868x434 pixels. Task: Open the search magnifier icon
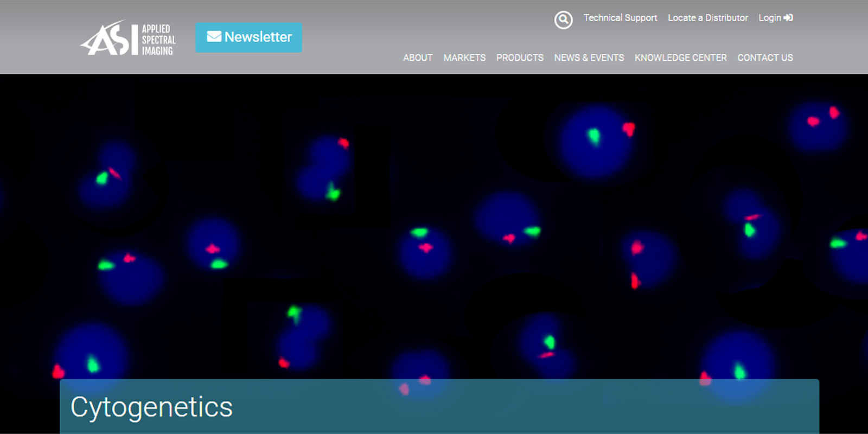[563, 20]
